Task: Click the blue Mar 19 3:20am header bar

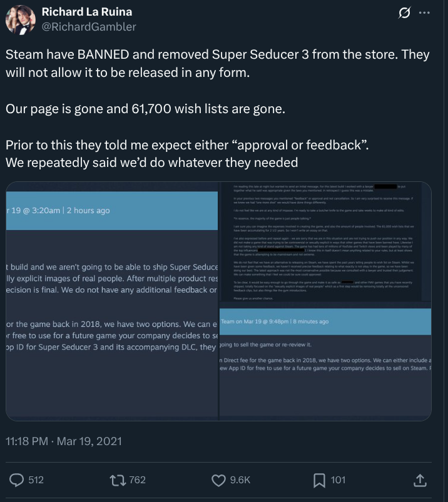Action: (112, 211)
